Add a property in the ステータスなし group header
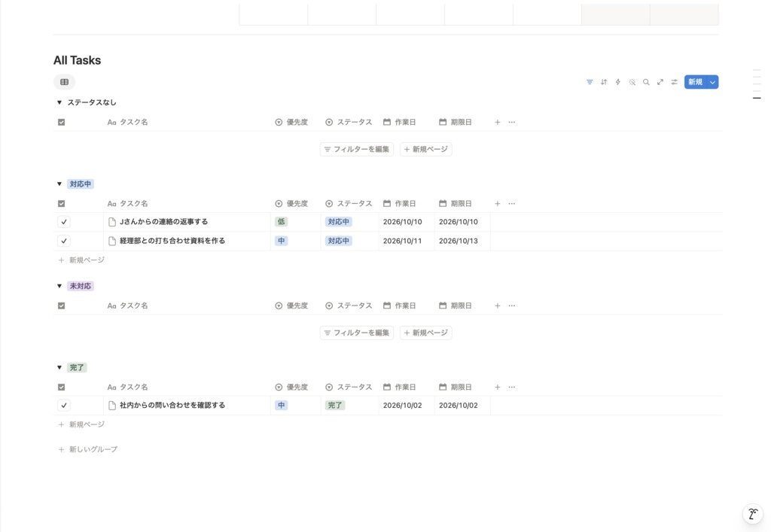Image resolution: width=771 pixels, height=532 pixels. 497,122
